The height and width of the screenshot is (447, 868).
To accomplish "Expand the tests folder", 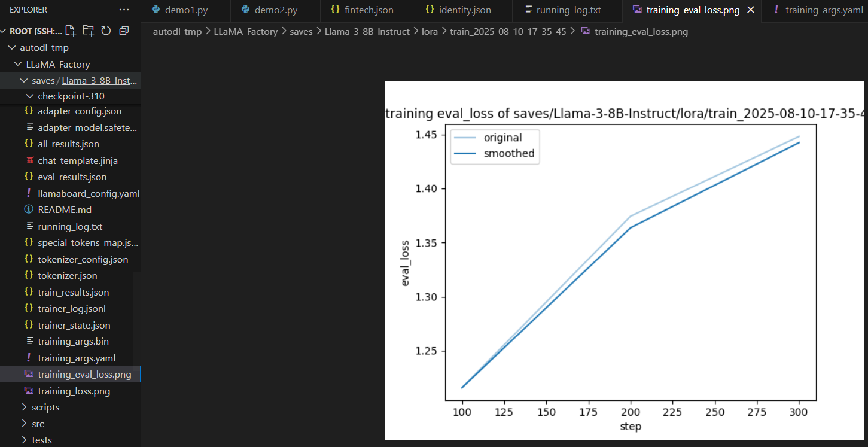I will click(25, 440).
